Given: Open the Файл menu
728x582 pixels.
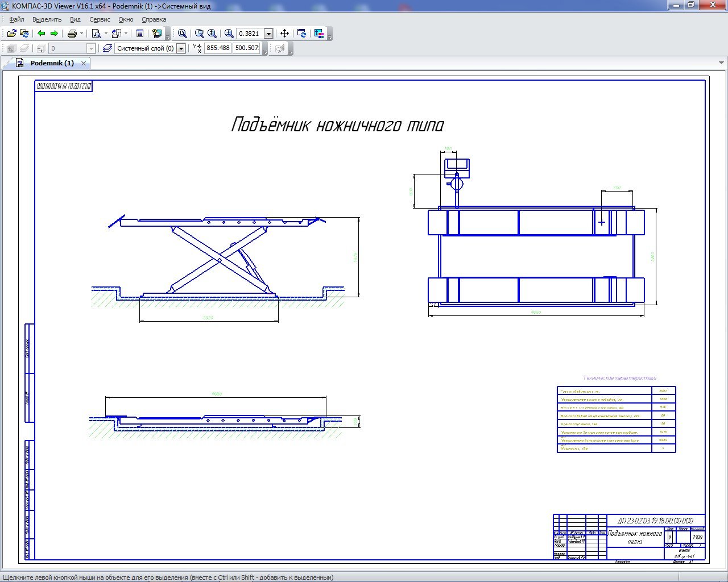Looking at the screenshot, I should tap(16, 19).
